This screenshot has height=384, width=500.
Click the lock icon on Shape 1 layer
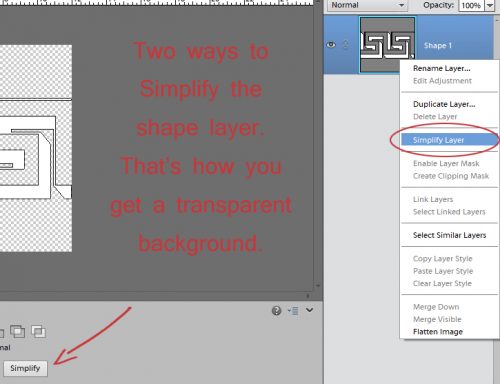pos(346,44)
